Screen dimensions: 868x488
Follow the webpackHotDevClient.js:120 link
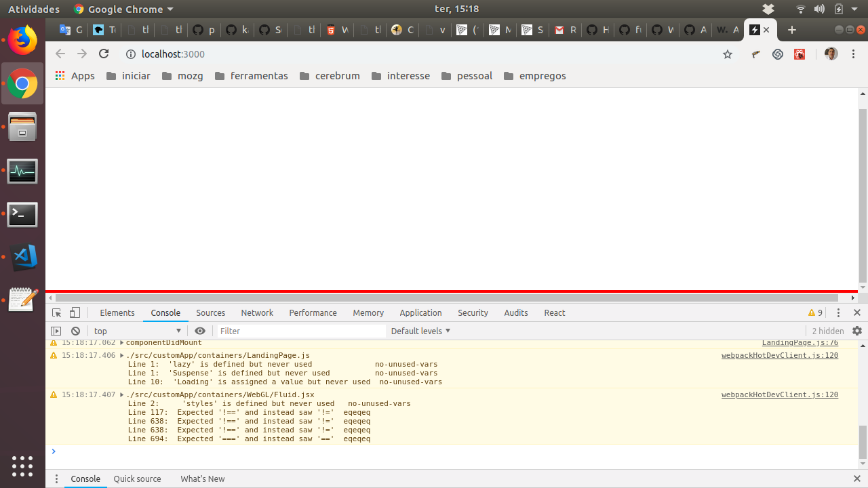coord(779,355)
